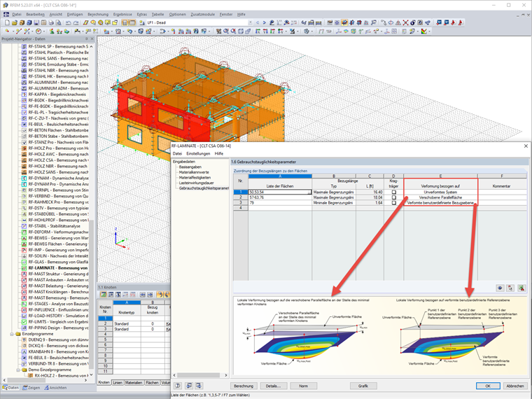Open the Zeigen navigator tab
The height and width of the screenshot is (399, 532).
[x=31, y=388]
